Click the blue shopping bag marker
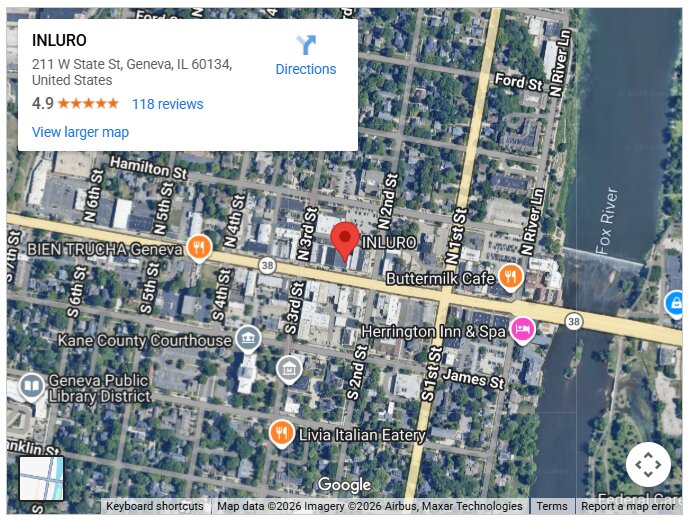 tap(675, 304)
